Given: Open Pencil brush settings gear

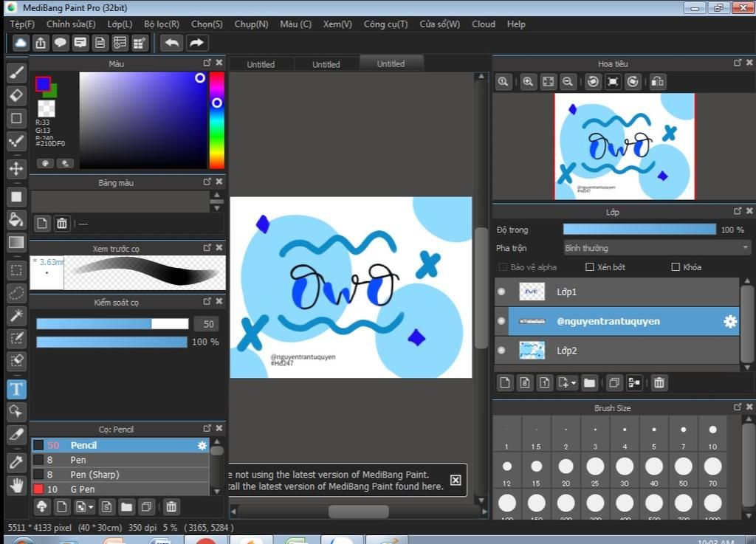Looking at the screenshot, I should [202, 446].
